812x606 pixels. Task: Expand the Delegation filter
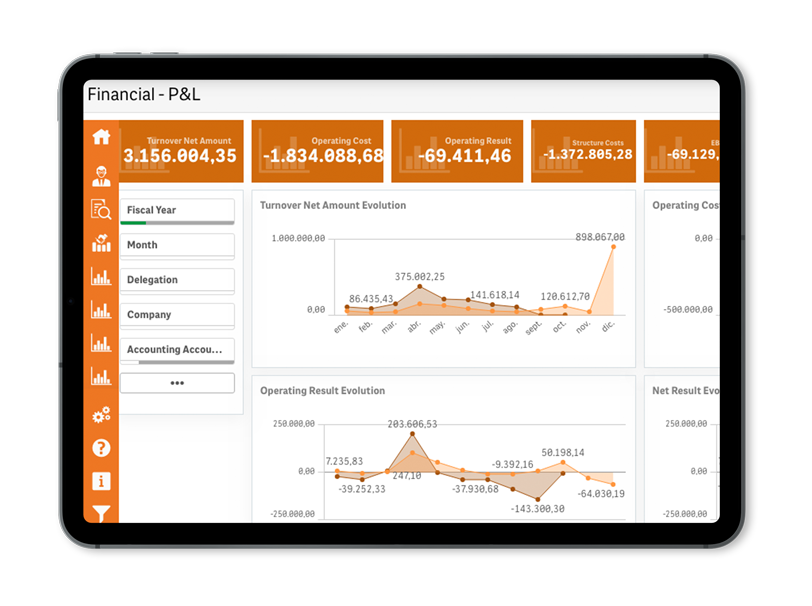coord(177,280)
